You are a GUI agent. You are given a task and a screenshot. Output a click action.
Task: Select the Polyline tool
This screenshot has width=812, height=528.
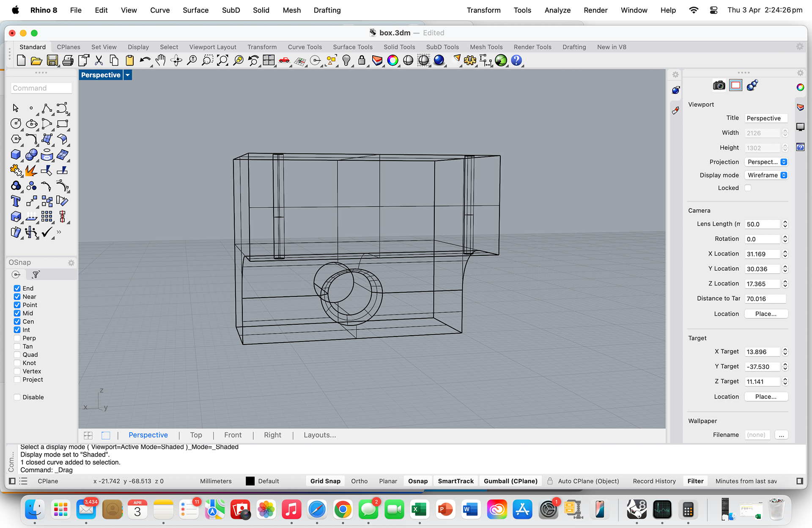(47, 108)
